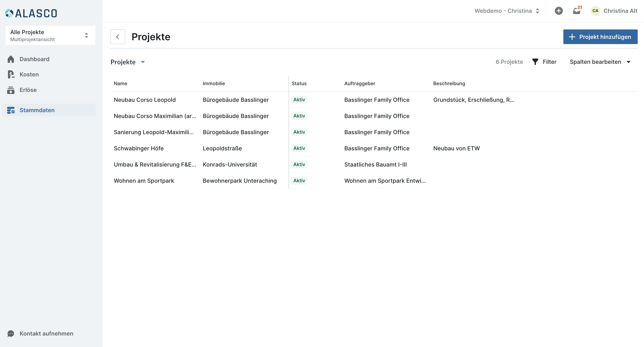Image resolution: width=644 pixels, height=347 pixels.
Task: Click Aktiv status of Umbau & Revitalisierung row
Action: pyautogui.click(x=299, y=164)
